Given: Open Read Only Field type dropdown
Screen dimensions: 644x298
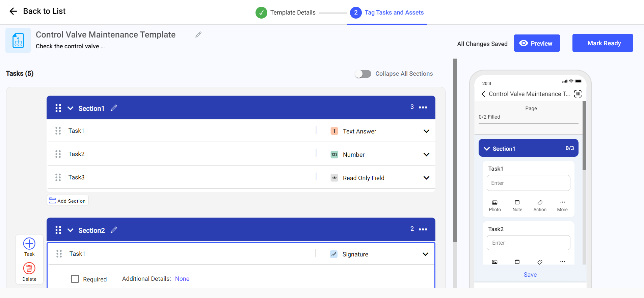Looking at the screenshot, I should (426, 178).
